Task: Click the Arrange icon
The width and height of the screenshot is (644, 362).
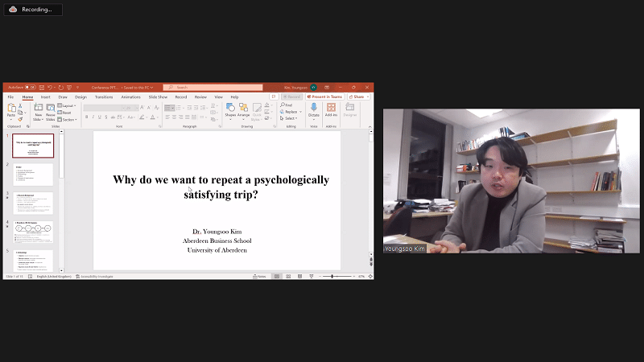Action: click(x=243, y=109)
